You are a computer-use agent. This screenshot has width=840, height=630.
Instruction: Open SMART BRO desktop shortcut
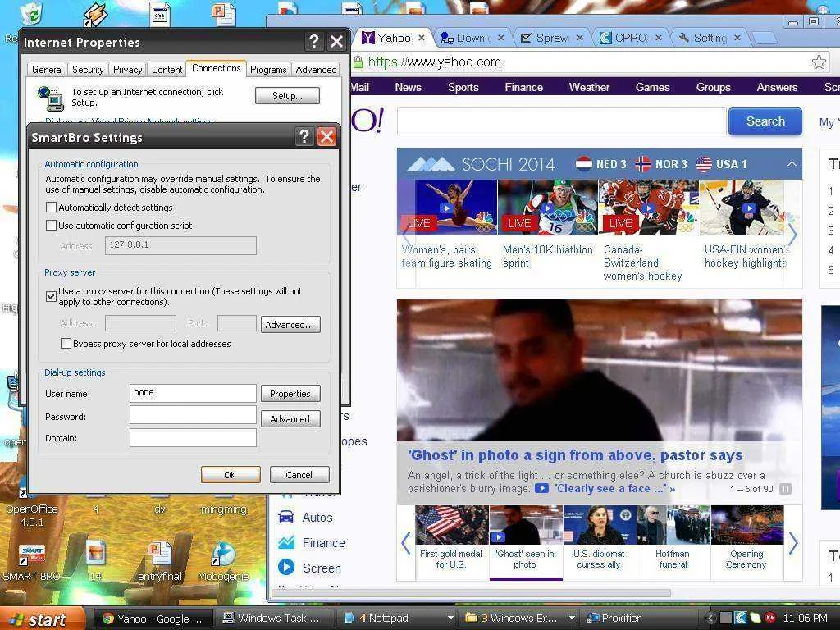[x=32, y=563]
